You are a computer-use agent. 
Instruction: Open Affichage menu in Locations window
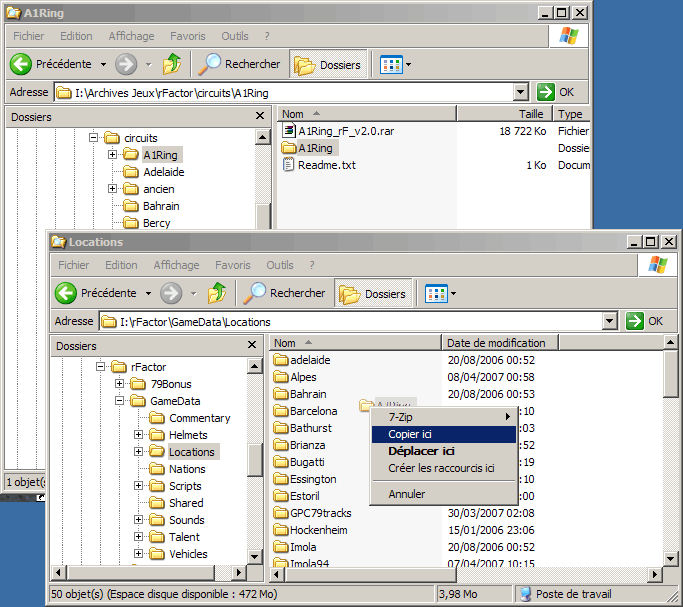click(176, 265)
